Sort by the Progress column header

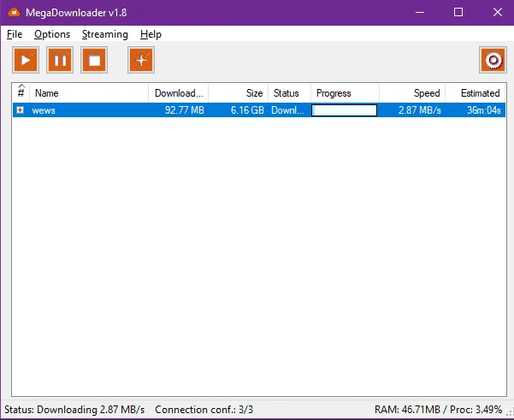click(x=346, y=93)
